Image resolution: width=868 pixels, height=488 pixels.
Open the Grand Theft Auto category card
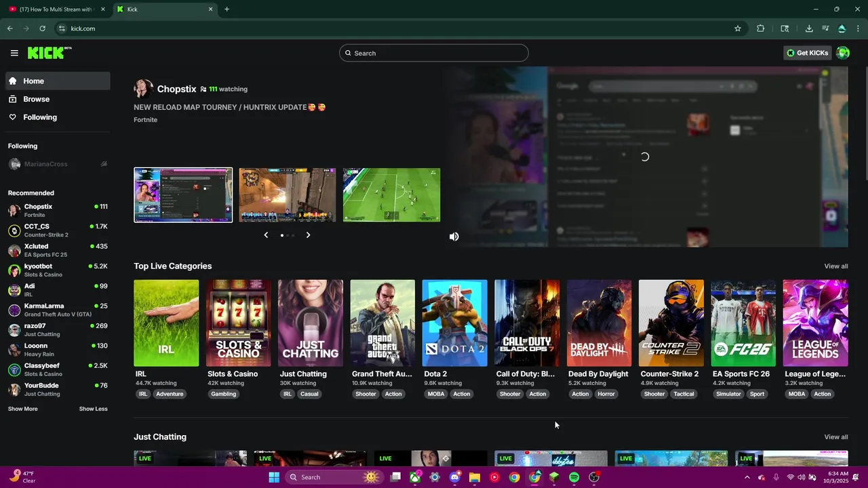pos(382,323)
